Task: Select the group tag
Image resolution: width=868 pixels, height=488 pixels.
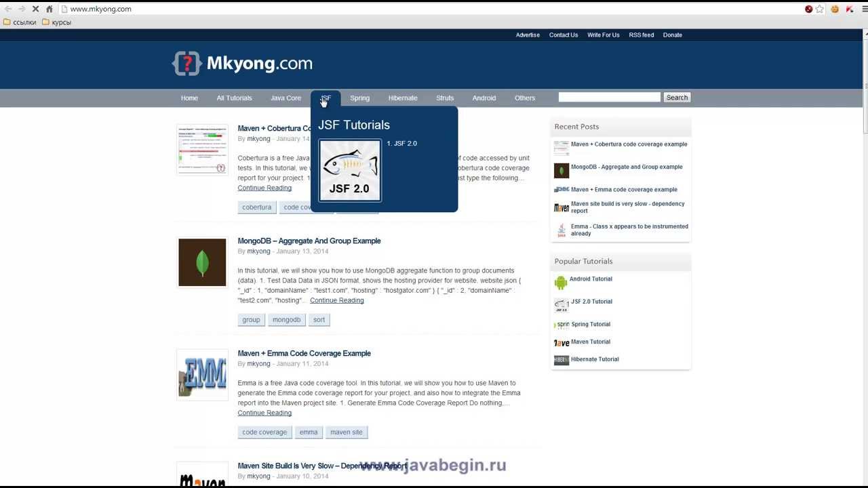Action: [251, 320]
